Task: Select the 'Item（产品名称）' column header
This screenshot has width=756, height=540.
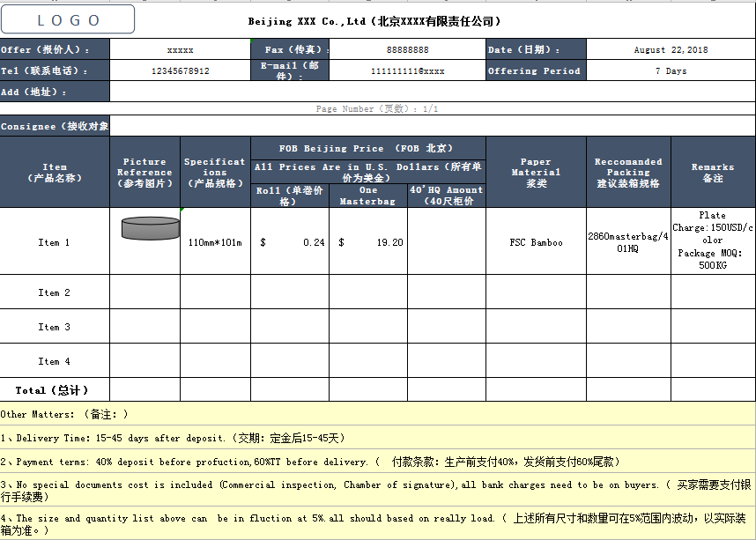Action: [55, 172]
